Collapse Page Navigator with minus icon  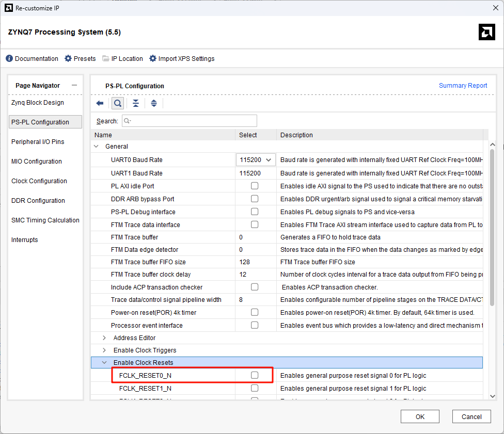pyautogui.click(x=74, y=85)
